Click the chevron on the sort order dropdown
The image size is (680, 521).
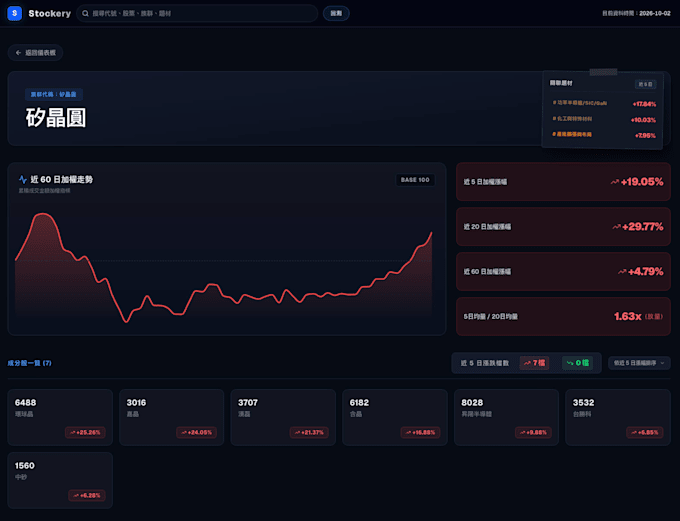point(662,363)
